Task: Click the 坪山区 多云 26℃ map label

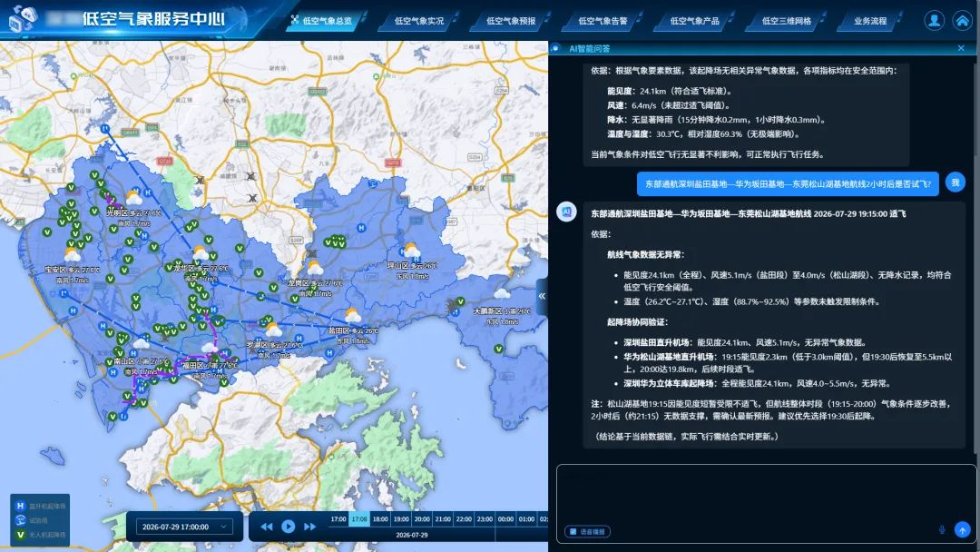Action: click(x=411, y=266)
